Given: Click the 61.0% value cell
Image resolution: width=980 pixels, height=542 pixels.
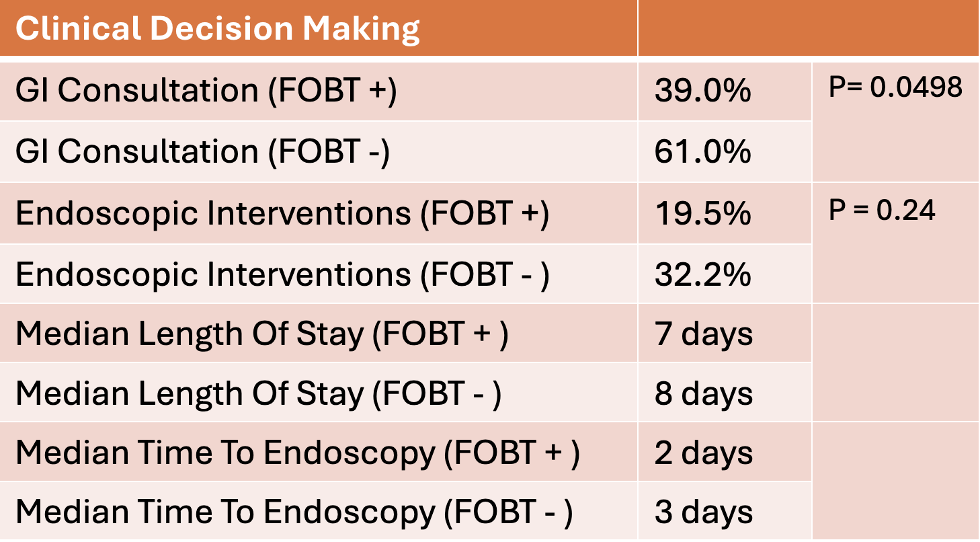Looking at the screenshot, I should [725, 152].
